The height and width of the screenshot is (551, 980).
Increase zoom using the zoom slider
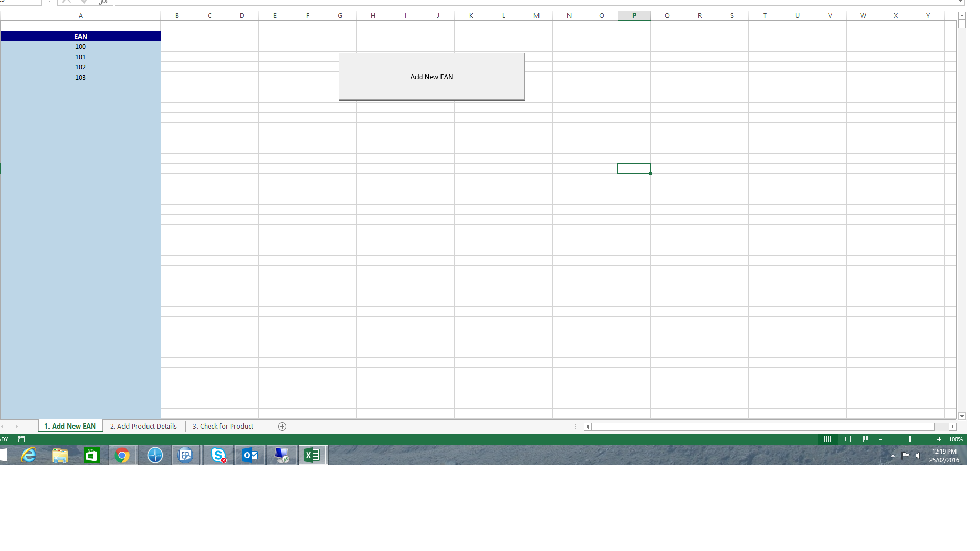[x=939, y=439]
